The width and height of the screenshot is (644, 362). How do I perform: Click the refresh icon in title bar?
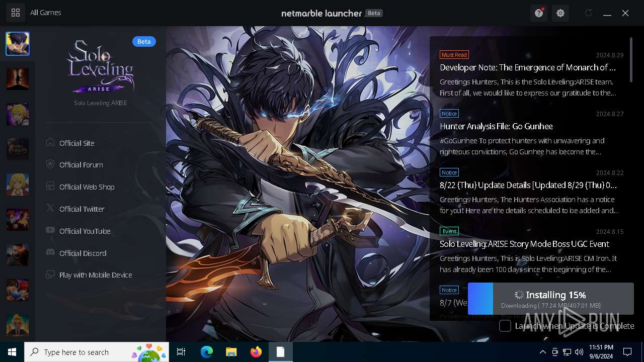point(589,13)
